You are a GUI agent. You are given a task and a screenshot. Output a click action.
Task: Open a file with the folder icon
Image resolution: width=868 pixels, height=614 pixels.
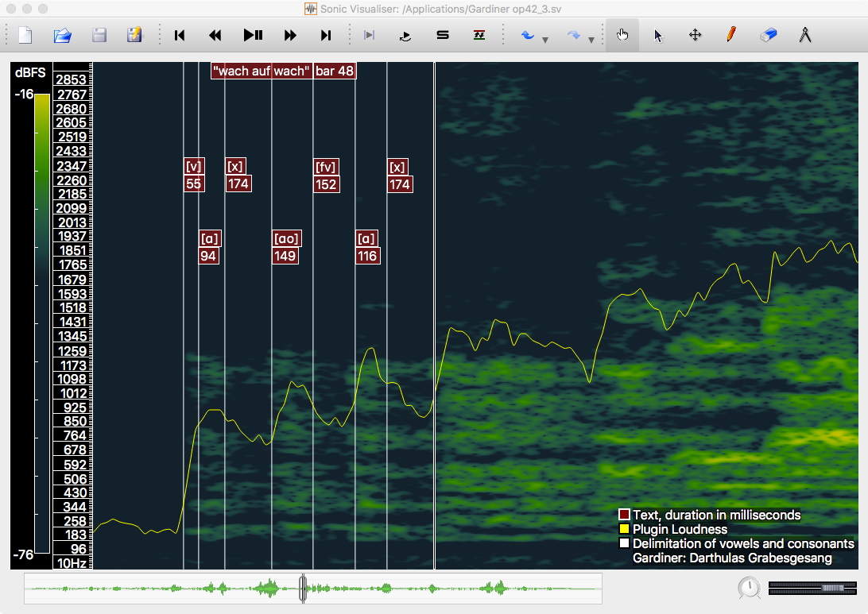63,36
